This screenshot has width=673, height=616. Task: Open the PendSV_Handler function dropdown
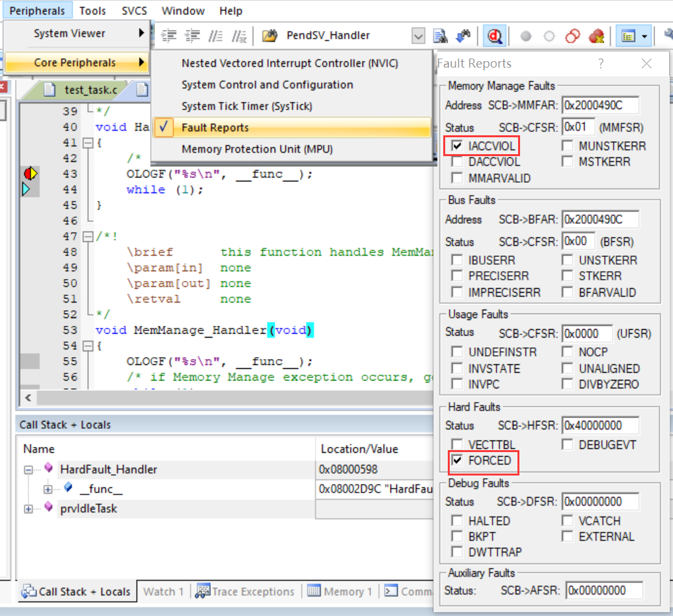(x=417, y=36)
